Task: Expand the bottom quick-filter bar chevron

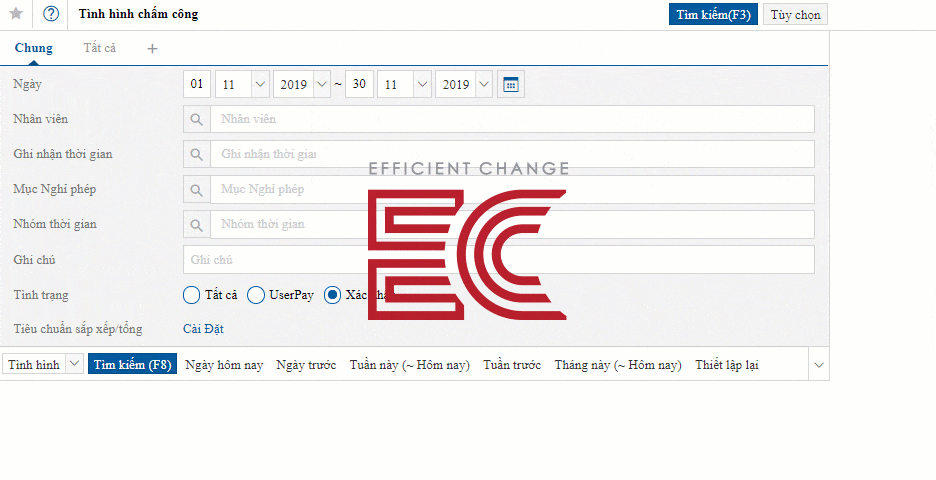Action: 819,365
